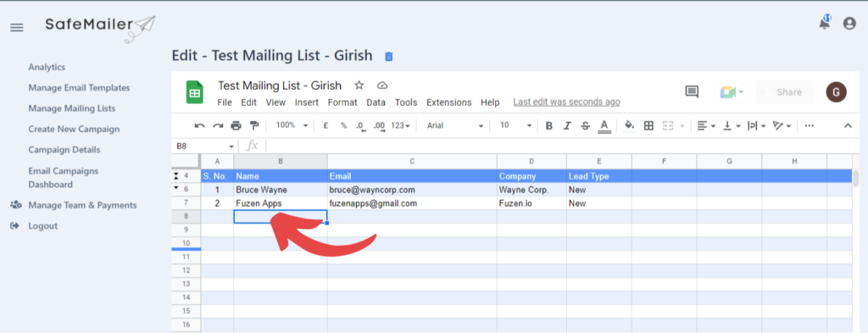Toggle bold formatting

click(549, 125)
